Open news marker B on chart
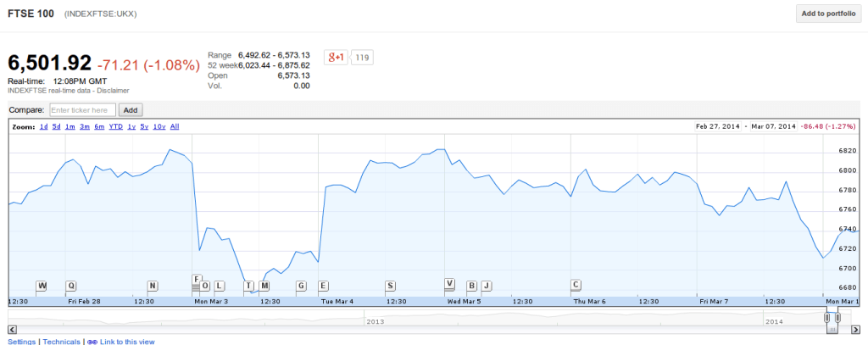The height and width of the screenshot is (345, 868). click(471, 286)
